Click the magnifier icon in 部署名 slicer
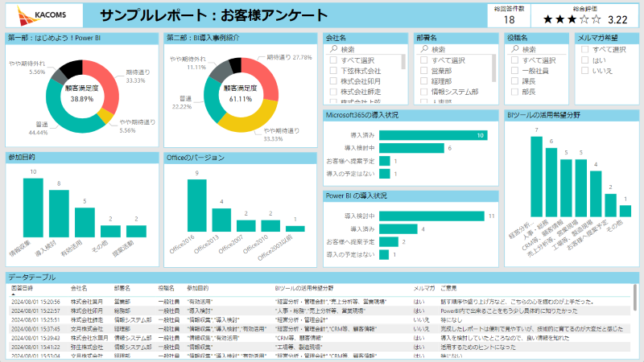This screenshot has width=644, height=362. tap(424, 49)
